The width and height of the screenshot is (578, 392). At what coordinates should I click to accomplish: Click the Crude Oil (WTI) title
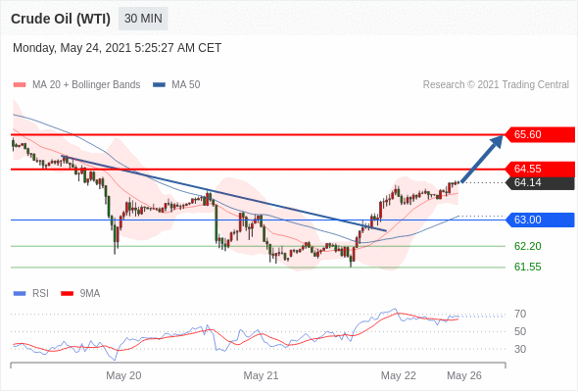tap(61, 19)
